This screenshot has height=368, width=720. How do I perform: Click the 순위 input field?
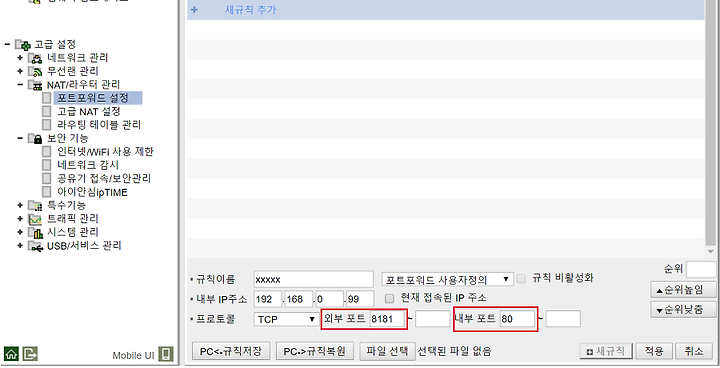(701, 269)
